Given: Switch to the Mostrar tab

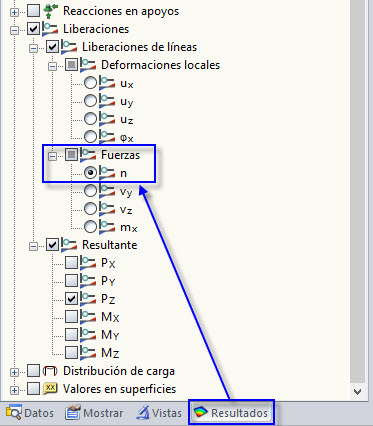Looking at the screenshot, I should coord(94,413).
